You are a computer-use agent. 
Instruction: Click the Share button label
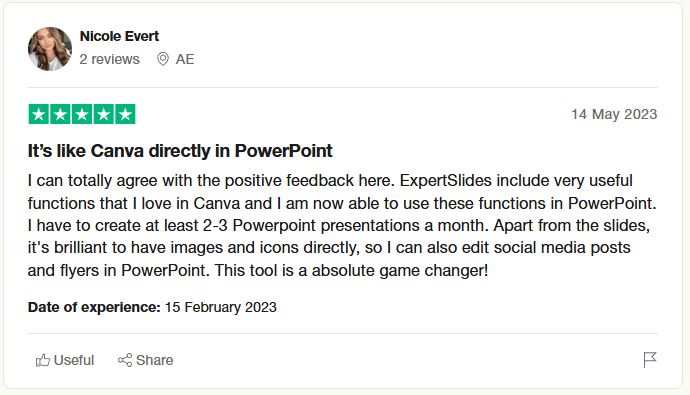(x=154, y=360)
